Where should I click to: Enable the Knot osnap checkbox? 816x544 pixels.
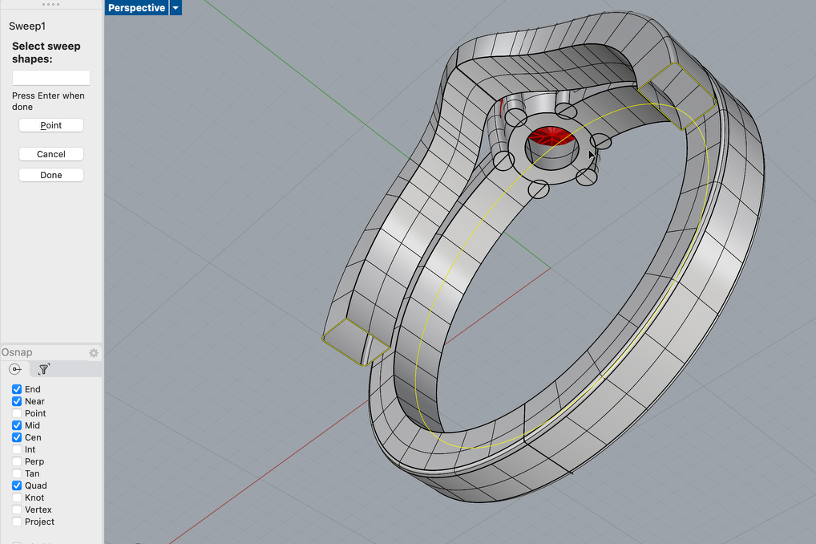(x=17, y=497)
